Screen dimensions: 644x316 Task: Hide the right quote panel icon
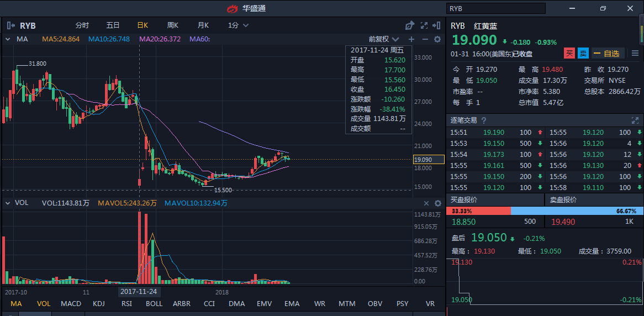pos(437,25)
